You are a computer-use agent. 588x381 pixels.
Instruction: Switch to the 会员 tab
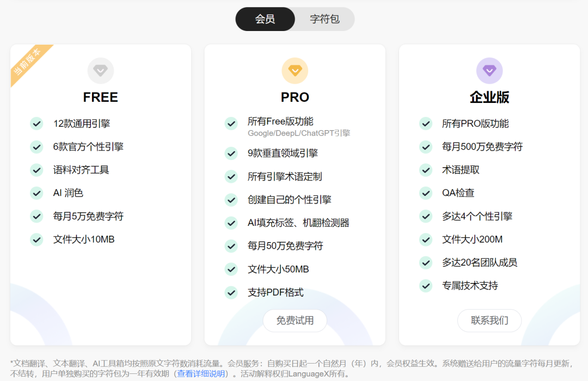tap(265, 19)
